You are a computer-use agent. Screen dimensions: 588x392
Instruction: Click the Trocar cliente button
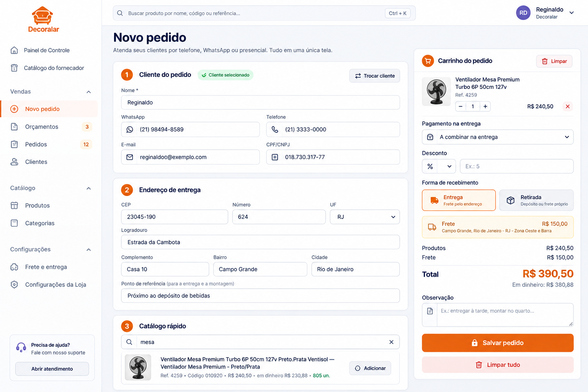click(x=374, y=76)
